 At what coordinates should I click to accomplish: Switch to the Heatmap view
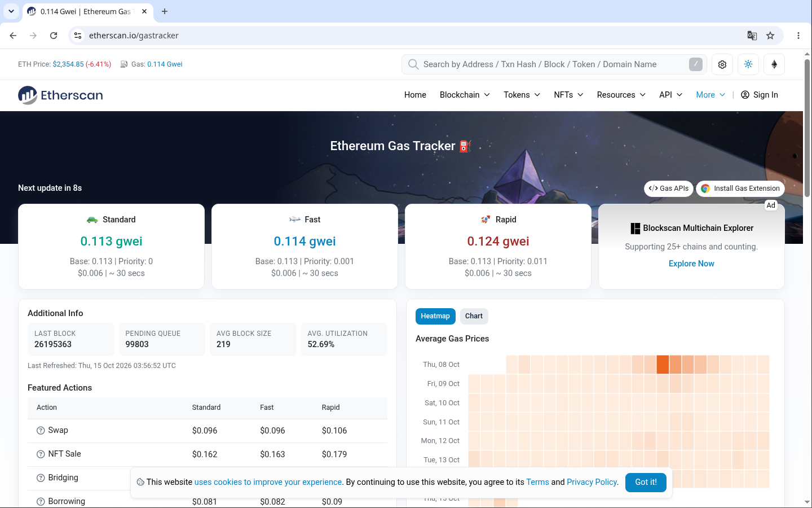coord(435,316)
